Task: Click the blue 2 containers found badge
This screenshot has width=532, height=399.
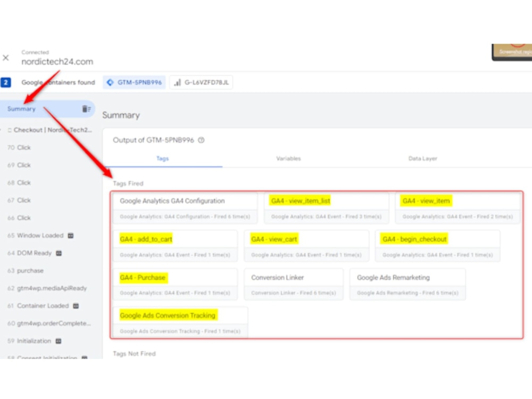Action: click(x=5, y=82)
